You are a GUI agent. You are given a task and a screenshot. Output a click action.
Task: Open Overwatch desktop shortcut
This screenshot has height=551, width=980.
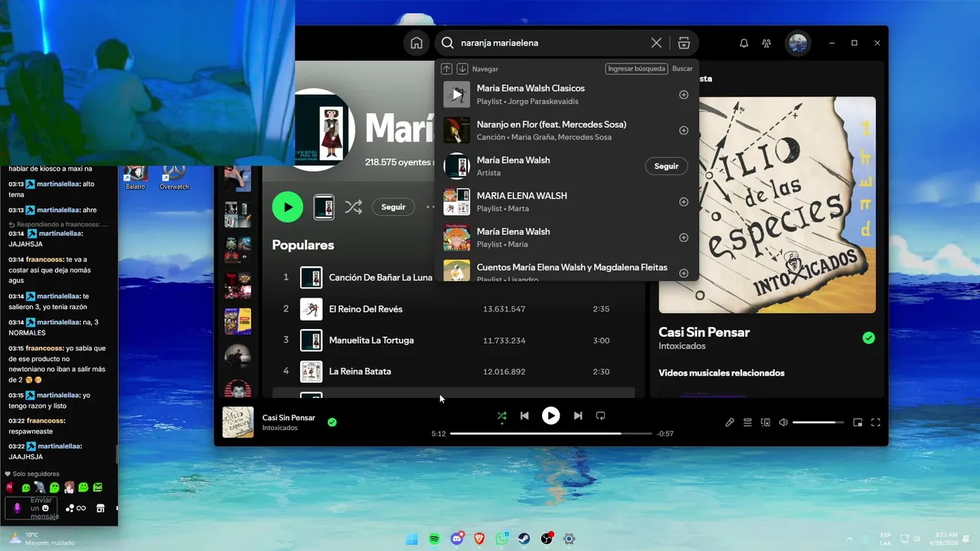point(175,177)
